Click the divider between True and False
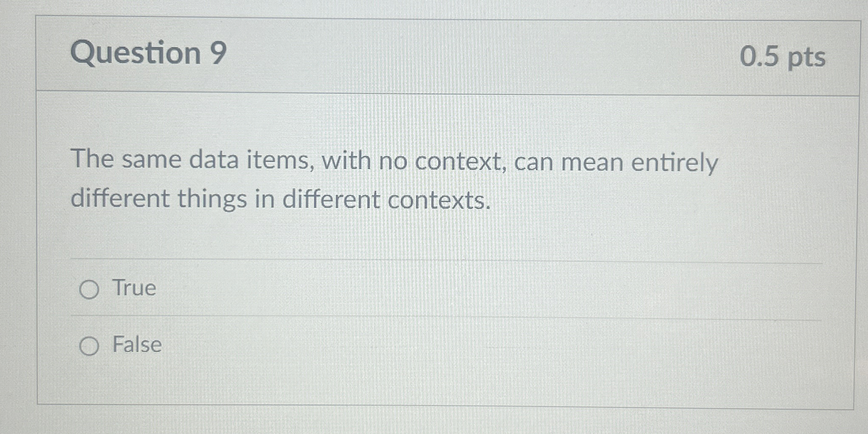868x434 pixels. (x=423, y=316)
